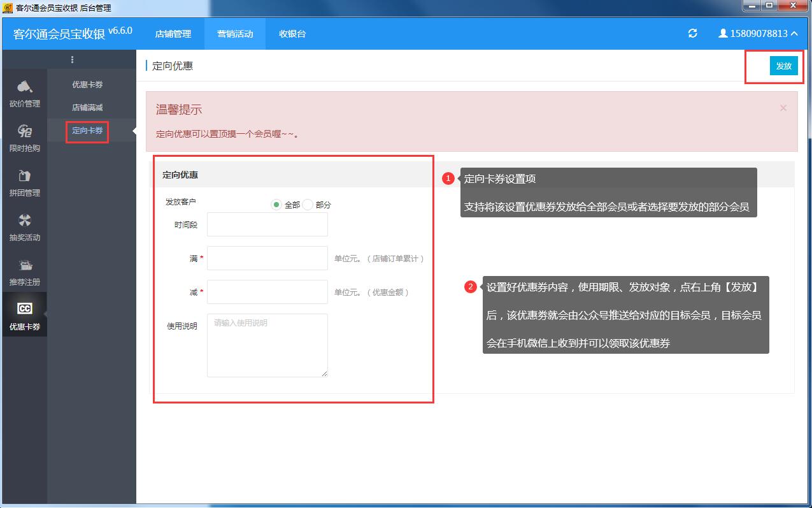Close the application window
812x508 pixels.
coord(794,5)
